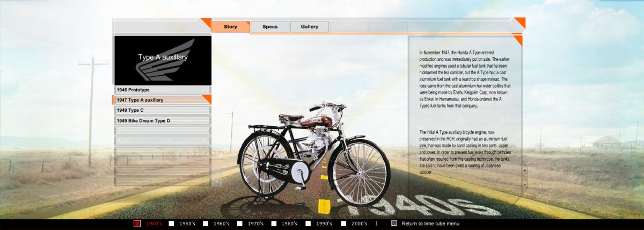Viewport: 644px width, 230px height.
Task: Open the Story tab
Action: pyautogui.click(x=230, y=27)
